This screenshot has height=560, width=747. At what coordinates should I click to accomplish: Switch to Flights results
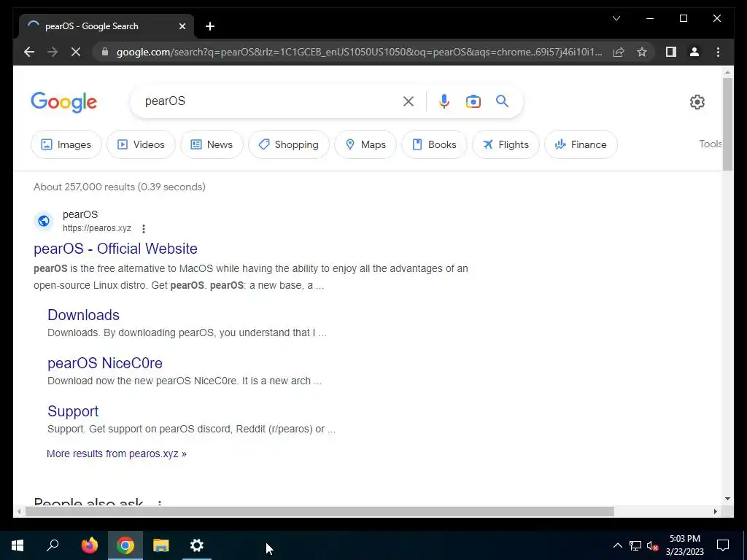506,144
